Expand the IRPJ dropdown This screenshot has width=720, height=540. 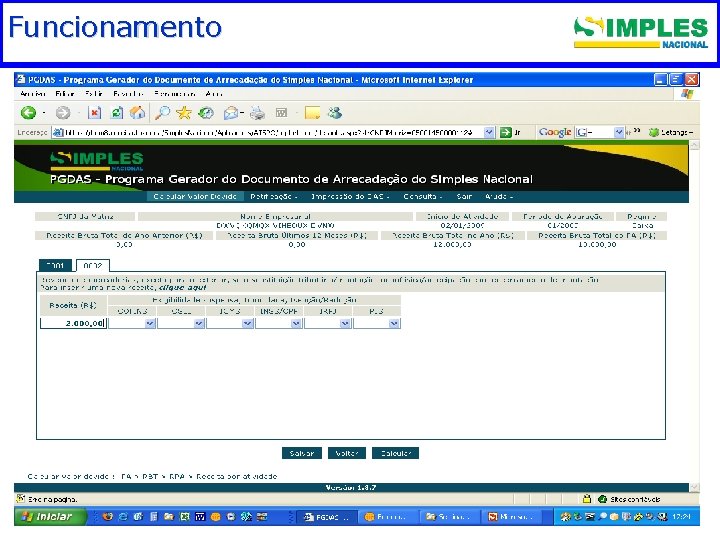(345, 323)
